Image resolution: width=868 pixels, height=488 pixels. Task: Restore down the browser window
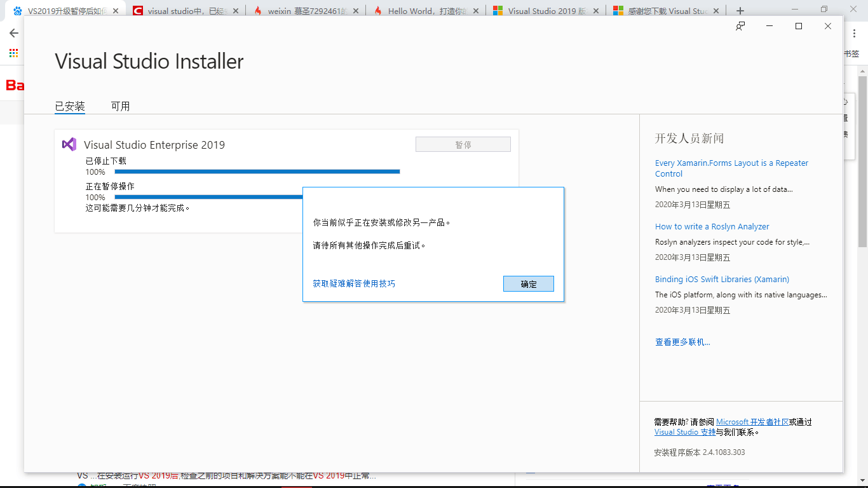coord(824,9)
